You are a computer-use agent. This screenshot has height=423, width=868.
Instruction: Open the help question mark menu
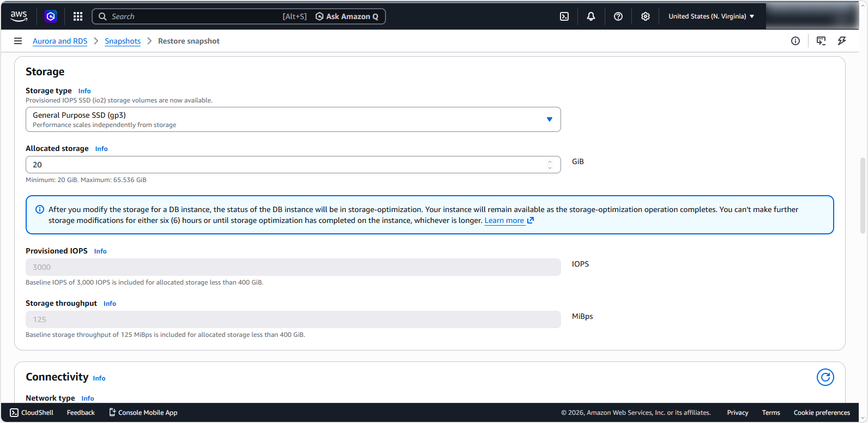(618, 16)
